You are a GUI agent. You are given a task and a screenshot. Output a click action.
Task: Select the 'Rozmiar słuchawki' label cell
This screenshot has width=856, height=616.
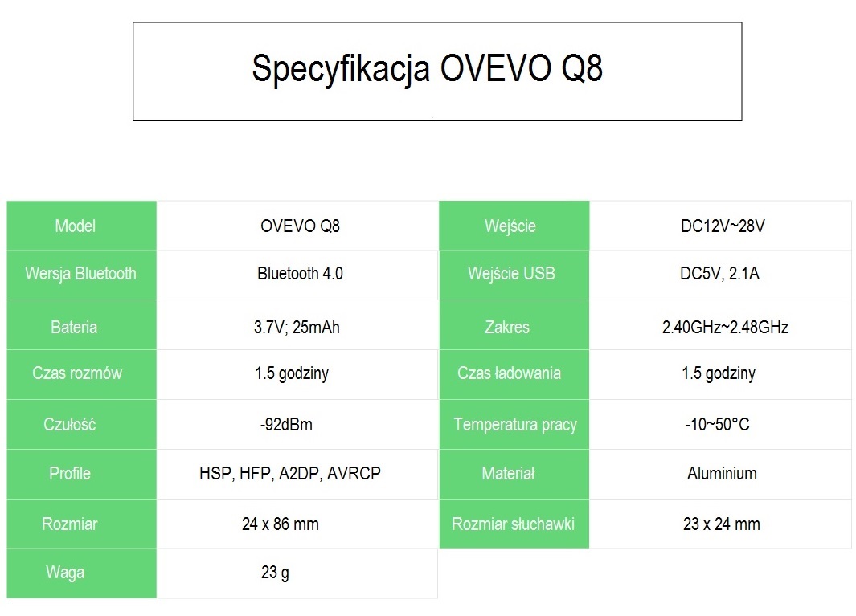click(x=514, y=524)
